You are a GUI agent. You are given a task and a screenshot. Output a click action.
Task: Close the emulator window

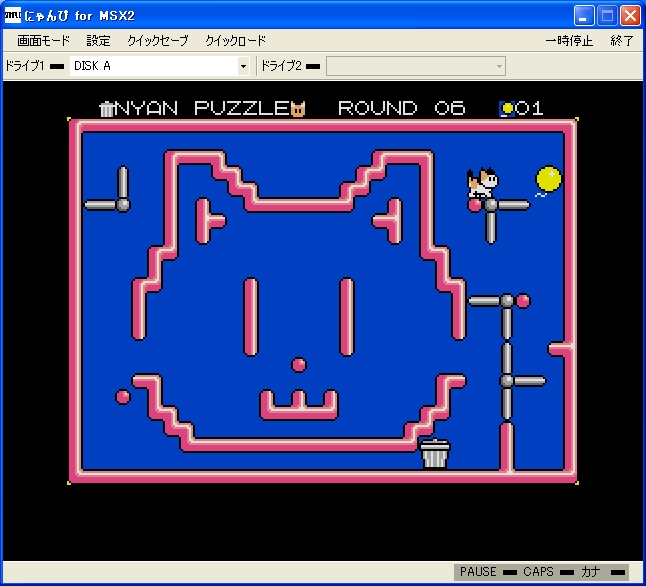[630, 16]
